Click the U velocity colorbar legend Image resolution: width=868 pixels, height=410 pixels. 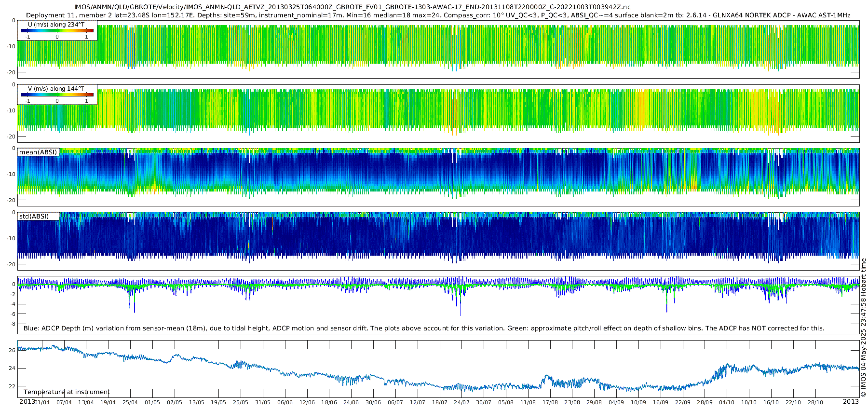click(x=57, y=31)
